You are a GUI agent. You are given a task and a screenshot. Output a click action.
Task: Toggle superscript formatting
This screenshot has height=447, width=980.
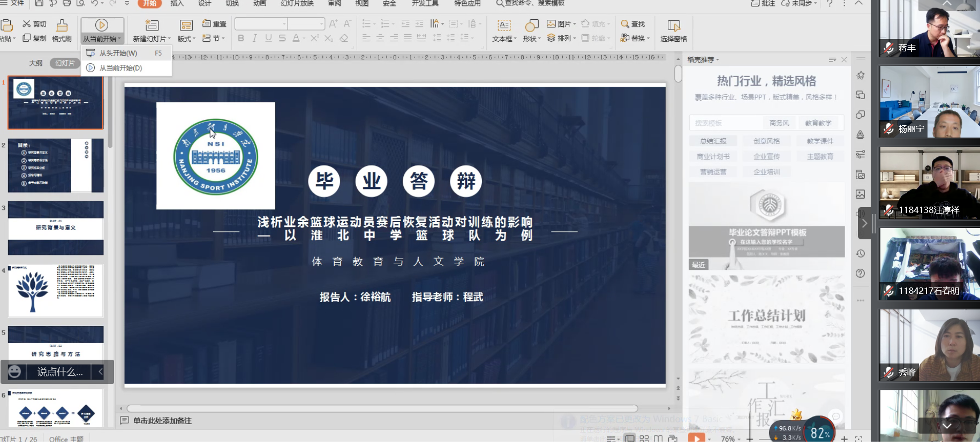(315, 38)
